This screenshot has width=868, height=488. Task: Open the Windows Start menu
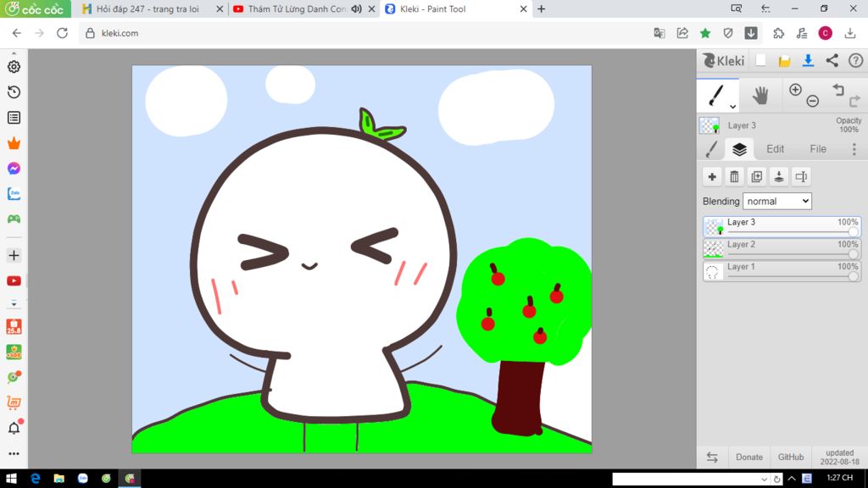coord(11,479)
